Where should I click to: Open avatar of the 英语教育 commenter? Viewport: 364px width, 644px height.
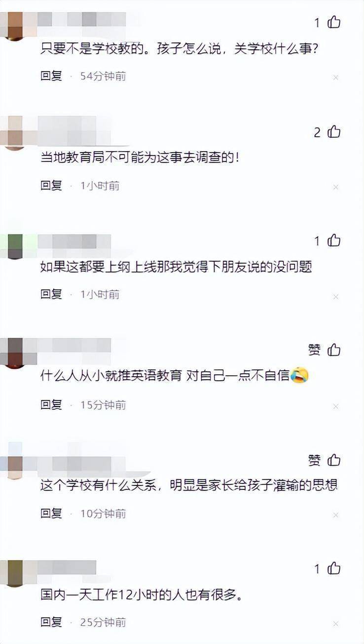15,353
